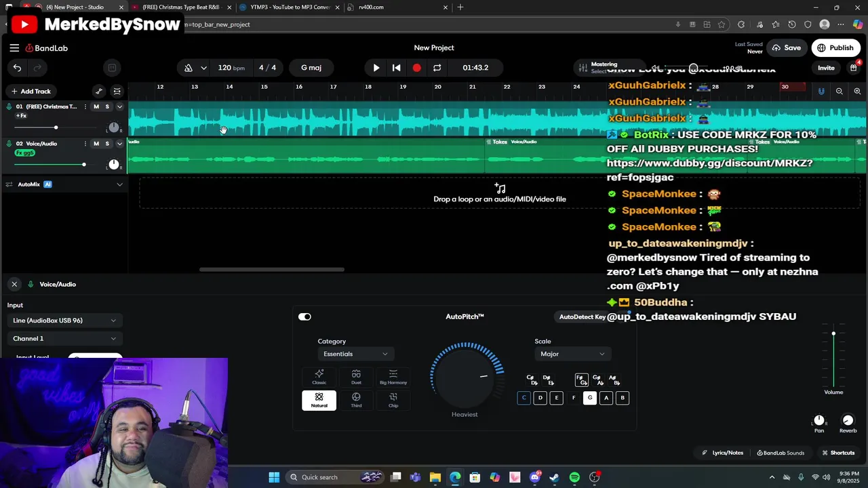Toggle the F#/Gb note key
This screenshot has width=868, height=488.
point(581,380)
